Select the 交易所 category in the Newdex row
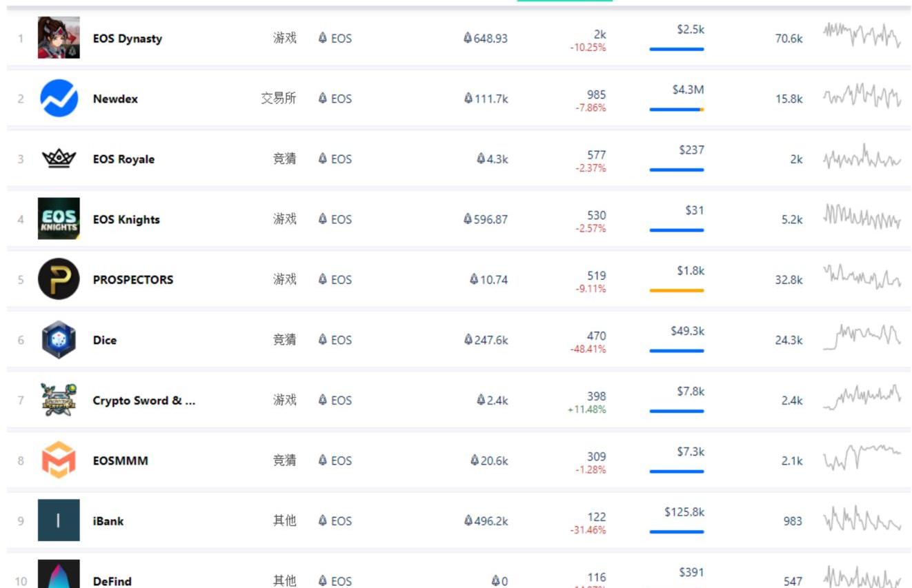This screenshot has width=912, height=588. point(279,98)
